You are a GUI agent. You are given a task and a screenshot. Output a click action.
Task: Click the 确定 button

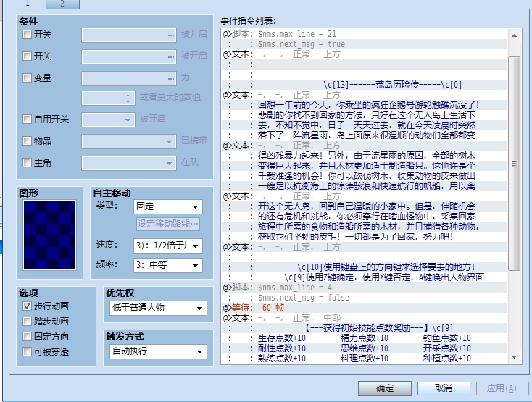[x=385, y=388]
